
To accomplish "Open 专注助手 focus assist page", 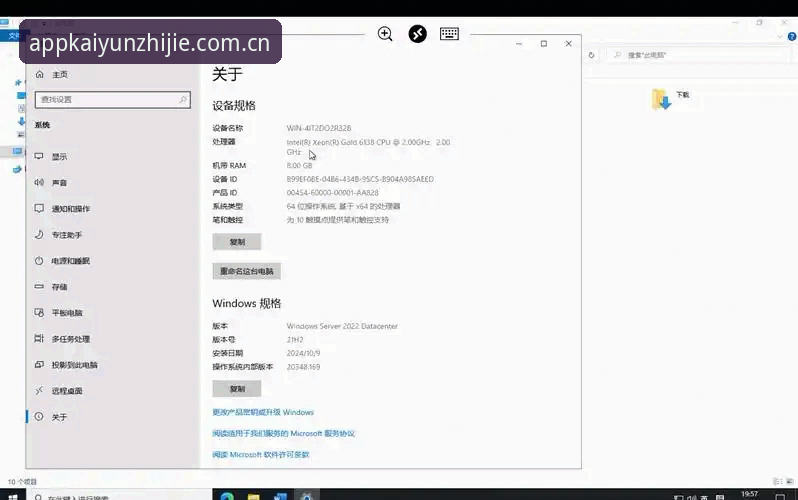I will (58, 235).
